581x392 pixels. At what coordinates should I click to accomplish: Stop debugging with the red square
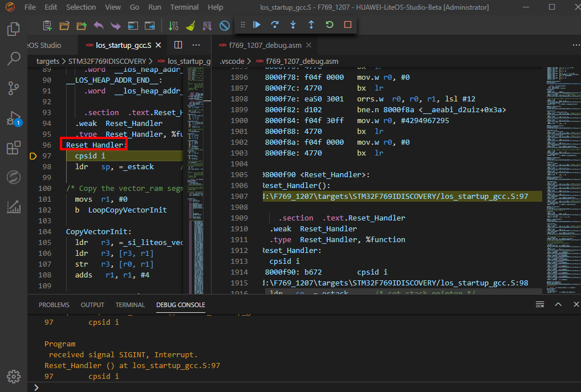coord(348,25)
